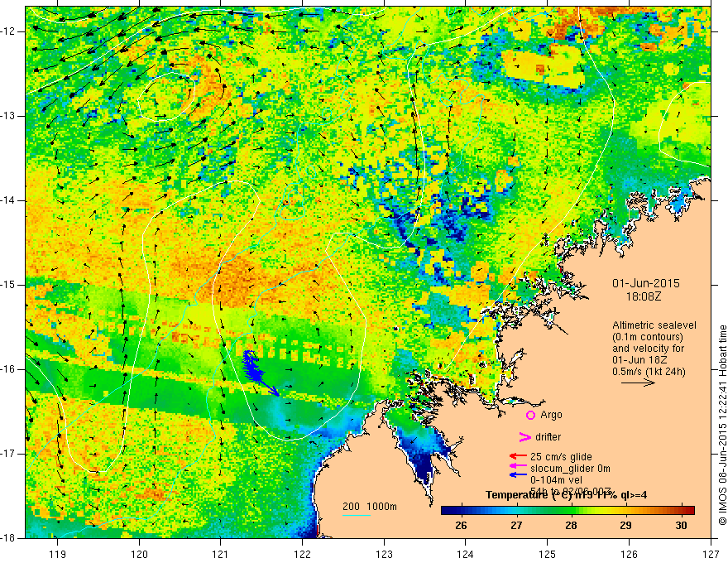728x563 pixels.
Task: Click the 'slocum_glider 0m' label
Action: 570,469
